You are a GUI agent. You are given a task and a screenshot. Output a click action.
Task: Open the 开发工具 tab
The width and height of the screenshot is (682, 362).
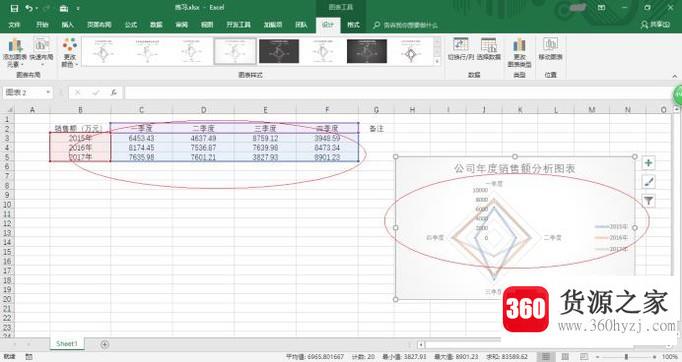(x=238, y=25)
